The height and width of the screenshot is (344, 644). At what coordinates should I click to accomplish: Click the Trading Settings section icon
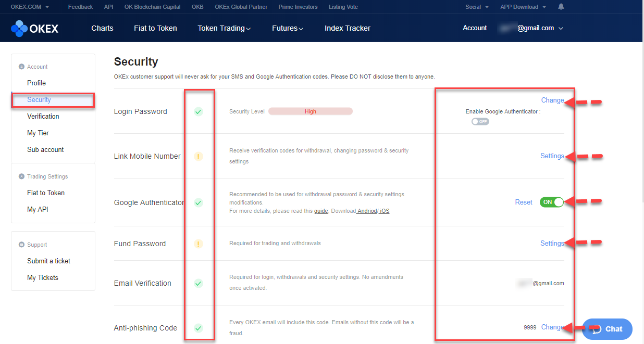[21, 176]
